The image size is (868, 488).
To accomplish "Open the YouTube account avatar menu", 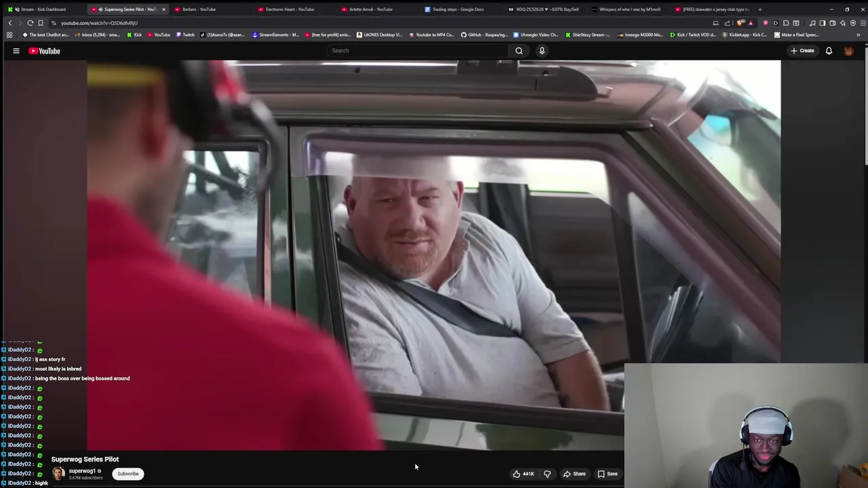I will (x=848, y=51).
